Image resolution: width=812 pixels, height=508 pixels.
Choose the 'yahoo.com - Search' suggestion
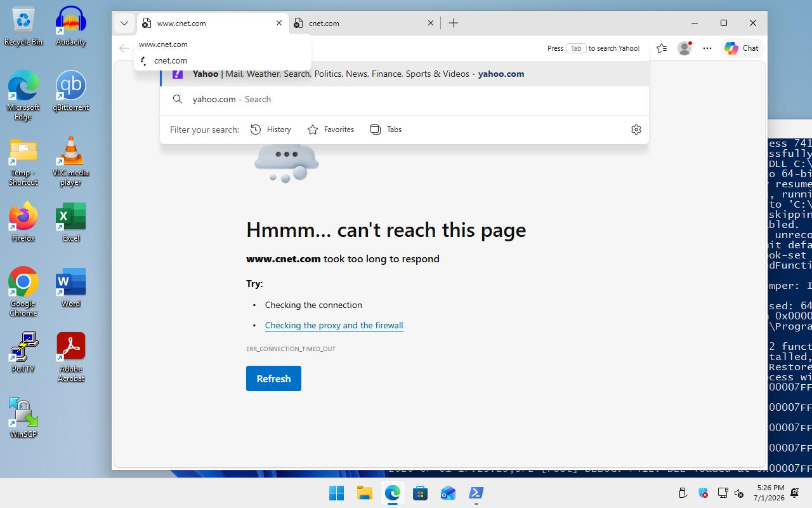tap(404, 99)
